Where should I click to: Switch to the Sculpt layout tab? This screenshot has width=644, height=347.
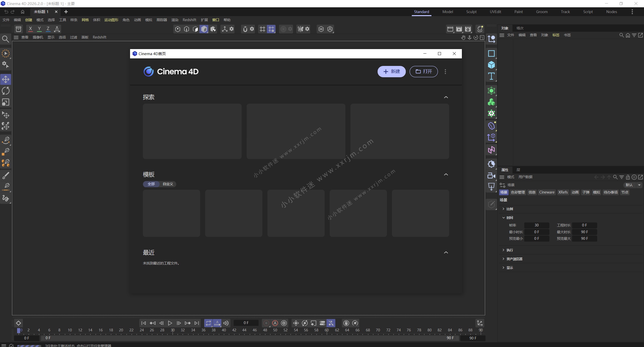471,12
